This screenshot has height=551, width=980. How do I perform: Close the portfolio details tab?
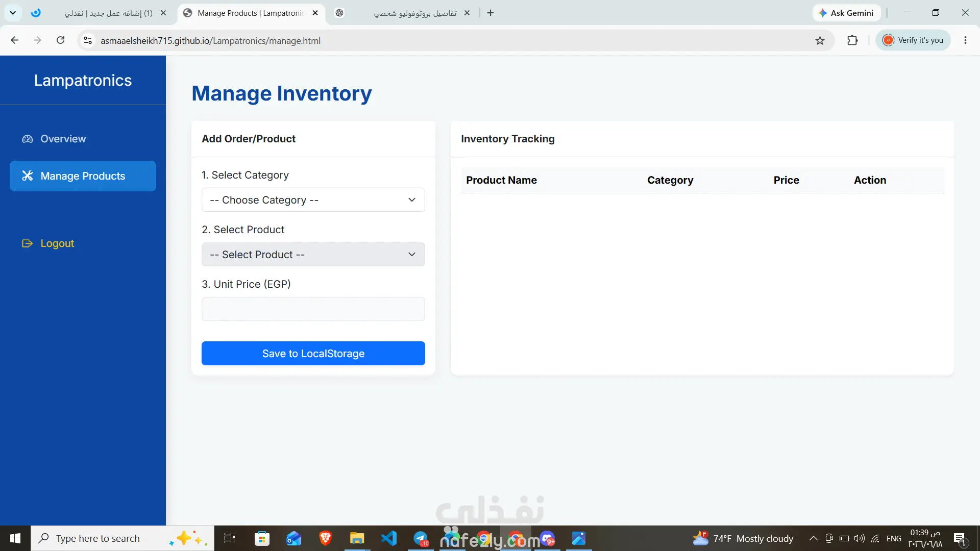tap(467, 13)
